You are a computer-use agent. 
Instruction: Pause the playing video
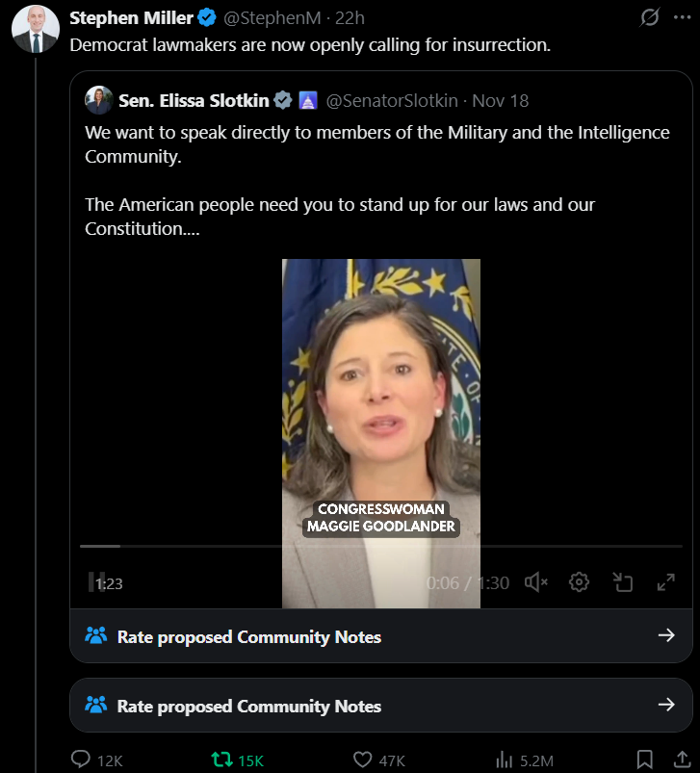coord(96,582)
